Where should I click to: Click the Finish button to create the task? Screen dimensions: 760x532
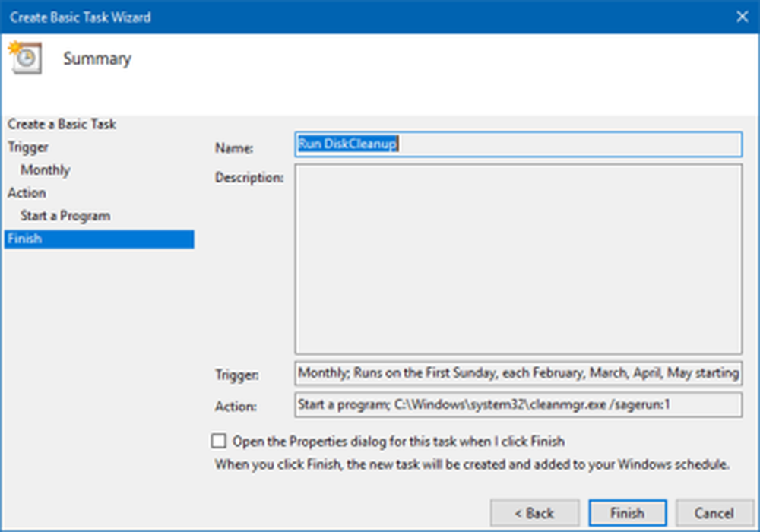627,513
